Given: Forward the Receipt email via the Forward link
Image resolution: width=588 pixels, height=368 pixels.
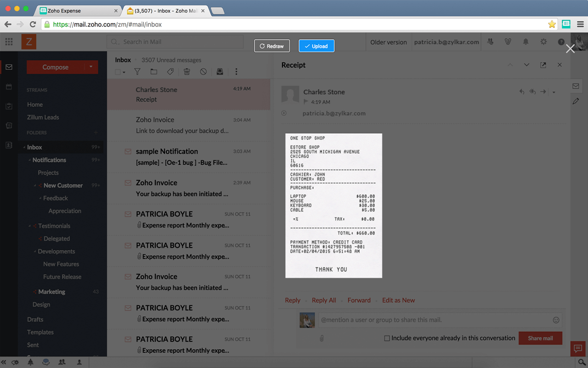Looking at the screenshot, I should click(x=359, y=300).
